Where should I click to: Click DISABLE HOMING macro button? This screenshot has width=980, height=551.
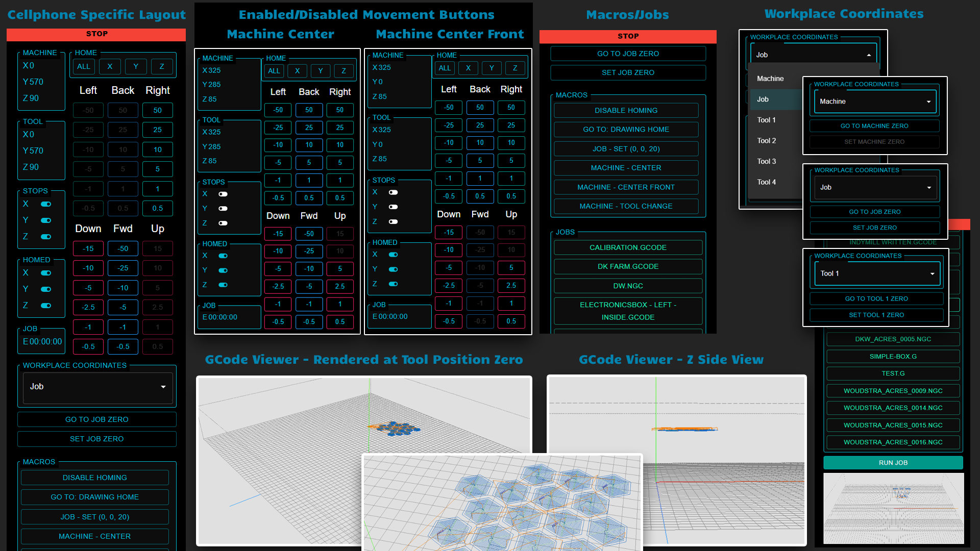coord(626,110)
